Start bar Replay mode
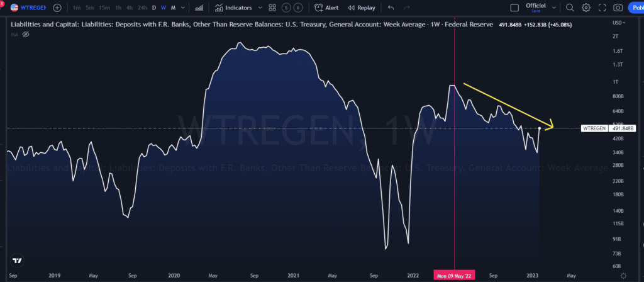The width and height of the screenshot is (644, 282). (362, 8)
